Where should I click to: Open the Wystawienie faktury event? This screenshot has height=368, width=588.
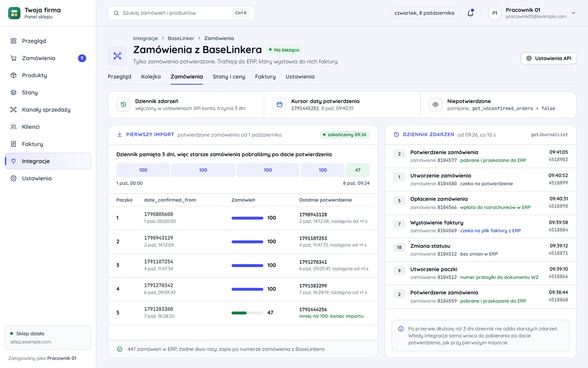pos(480,226)
